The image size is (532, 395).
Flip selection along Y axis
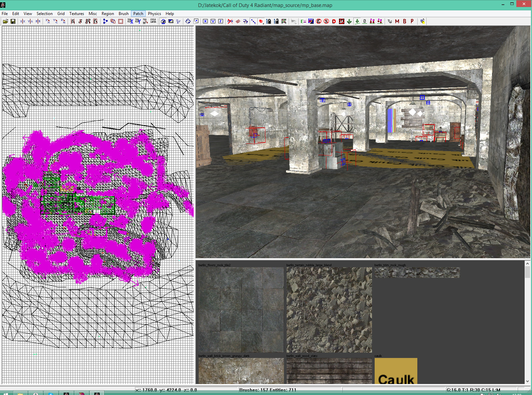[x=30, y=21]
